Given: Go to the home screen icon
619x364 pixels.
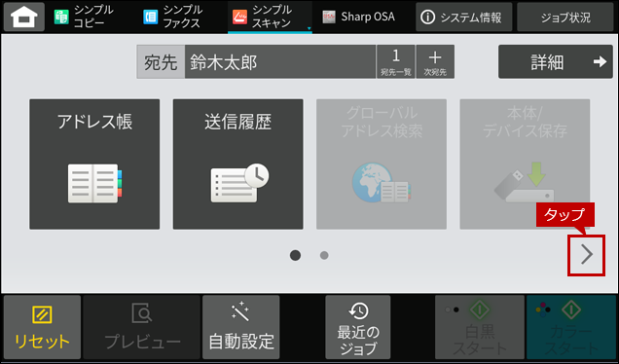Looking at the screenshot, I should click(x=24, y=17).
